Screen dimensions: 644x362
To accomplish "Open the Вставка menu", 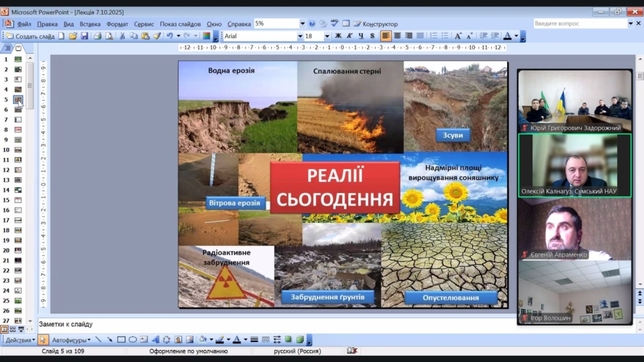I will [90, 24].
